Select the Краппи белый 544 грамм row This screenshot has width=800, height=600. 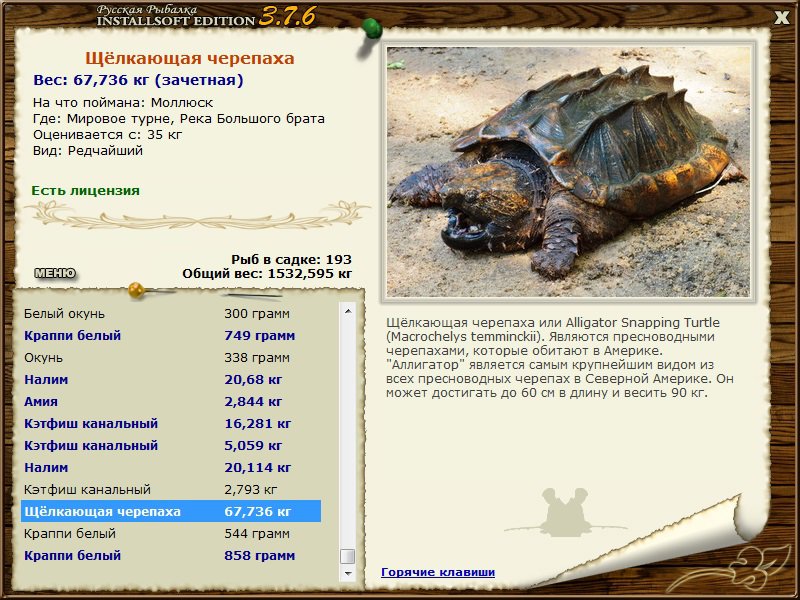pos(171,533)
